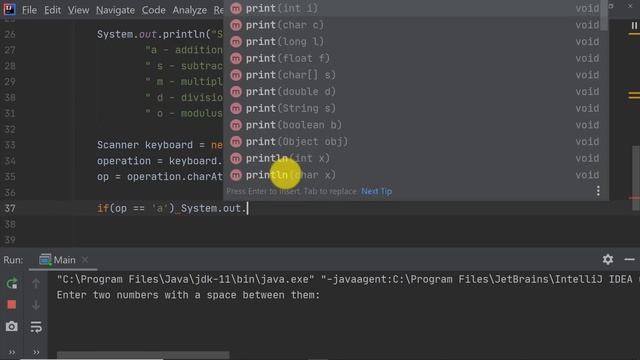The width and height of the screenshot is (640, 360).
Task: Open the View menu
Action: click(x=78, y=10)
